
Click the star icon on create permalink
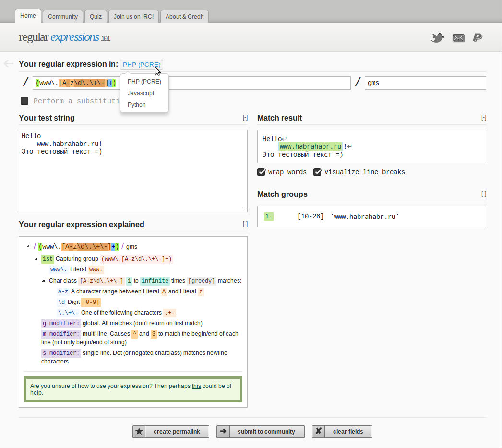[x=139, y=431]
